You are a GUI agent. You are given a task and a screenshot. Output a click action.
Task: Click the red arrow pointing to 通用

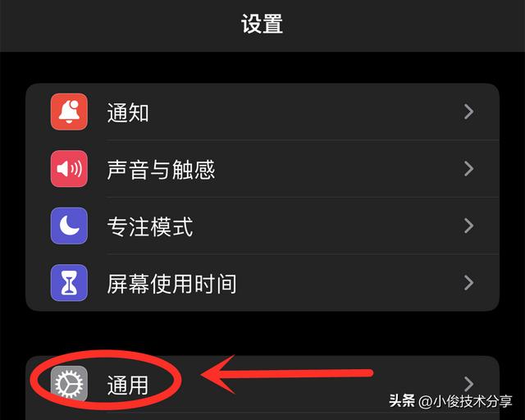pyautogui.click(x=286, y=374)
